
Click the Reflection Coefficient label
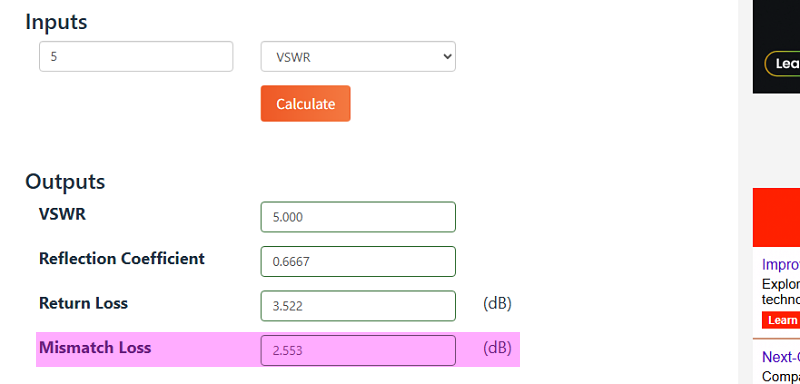pyautogui.click(x=121, y=259)
